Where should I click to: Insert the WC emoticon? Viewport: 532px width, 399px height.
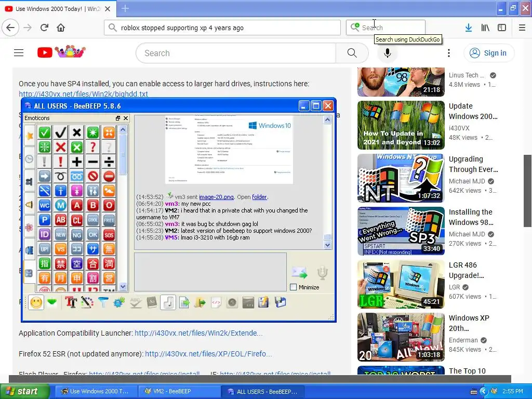tap(45, 205)
